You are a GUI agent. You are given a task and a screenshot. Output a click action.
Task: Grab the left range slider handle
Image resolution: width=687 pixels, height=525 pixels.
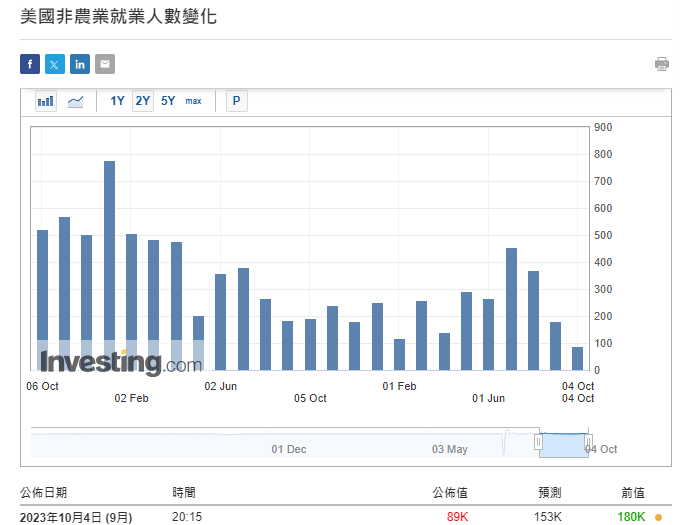pyautogui.click(x=538, y=442)
